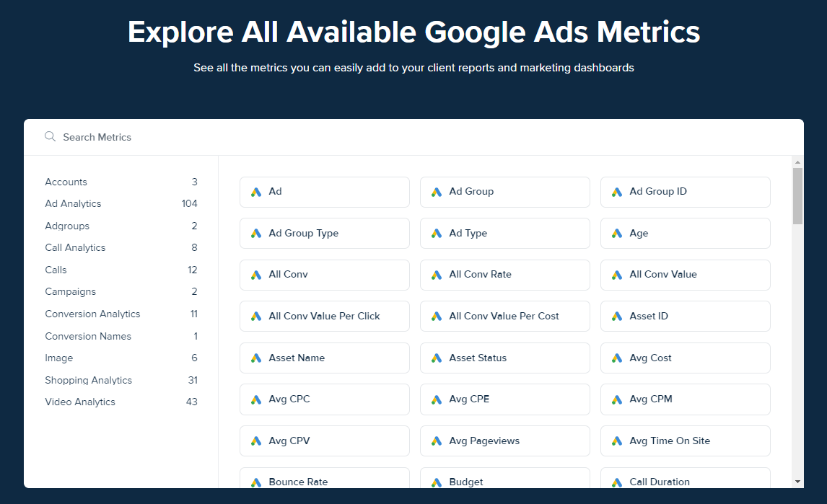827x504 pixels.
Task: Click the Google Ads icon beside Ad Group ID
Action: coord(617,193)
